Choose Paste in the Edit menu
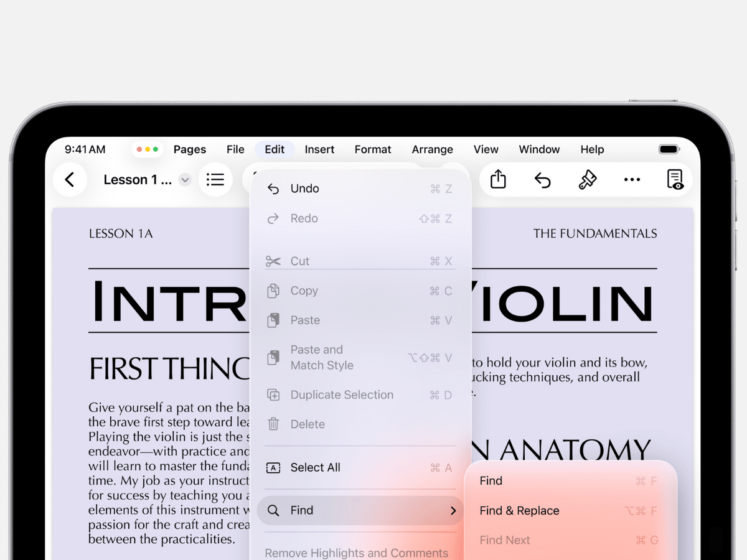The width and height of the screenshot is (747, 560). (360, 320)
